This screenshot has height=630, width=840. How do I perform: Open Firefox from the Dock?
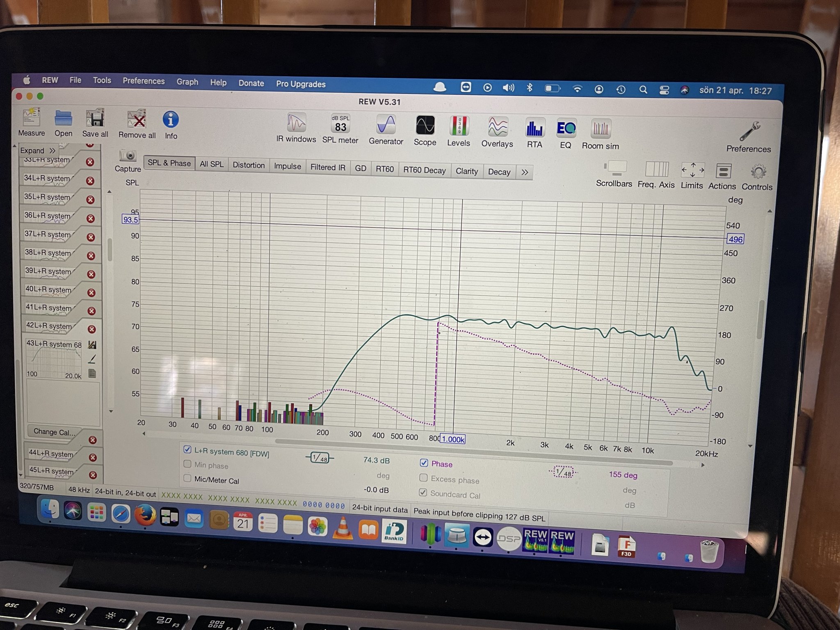(x=145, y=515)
